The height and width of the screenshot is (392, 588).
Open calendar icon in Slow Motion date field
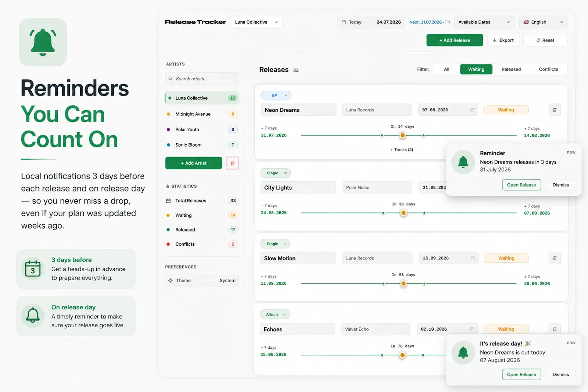coord(473,258)
